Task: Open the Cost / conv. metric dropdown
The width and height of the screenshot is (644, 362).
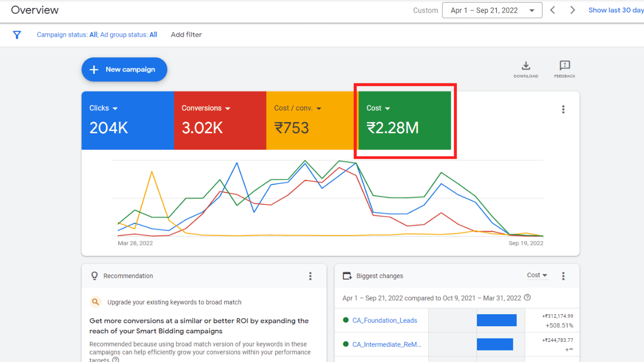Action: point(298,108)
